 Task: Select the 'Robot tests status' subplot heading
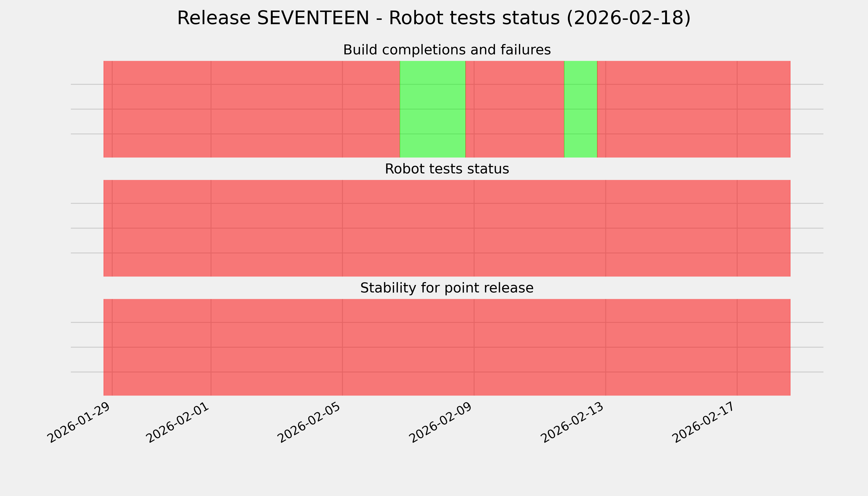click(447, 169)
